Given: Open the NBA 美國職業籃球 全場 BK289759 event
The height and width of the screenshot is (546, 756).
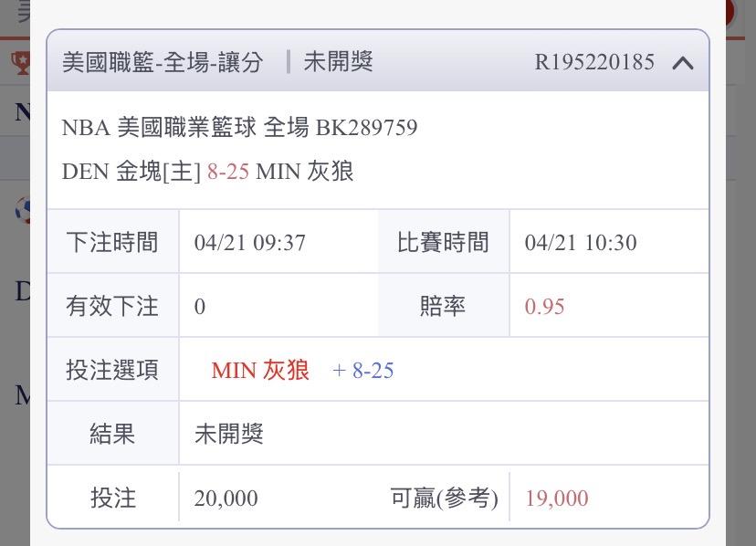Looking at the screenshot, I should 239,128.
